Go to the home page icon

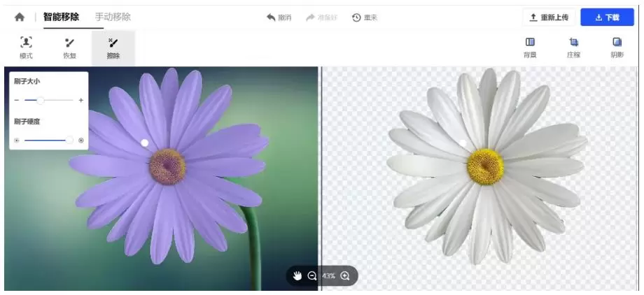(x=20, y=17)
